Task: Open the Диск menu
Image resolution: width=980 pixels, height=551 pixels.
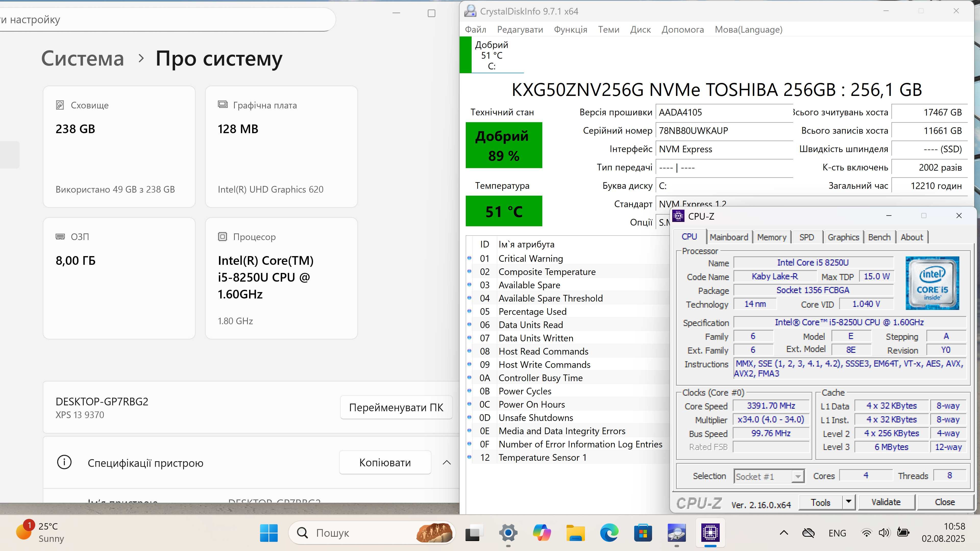Action: point(640,30)
